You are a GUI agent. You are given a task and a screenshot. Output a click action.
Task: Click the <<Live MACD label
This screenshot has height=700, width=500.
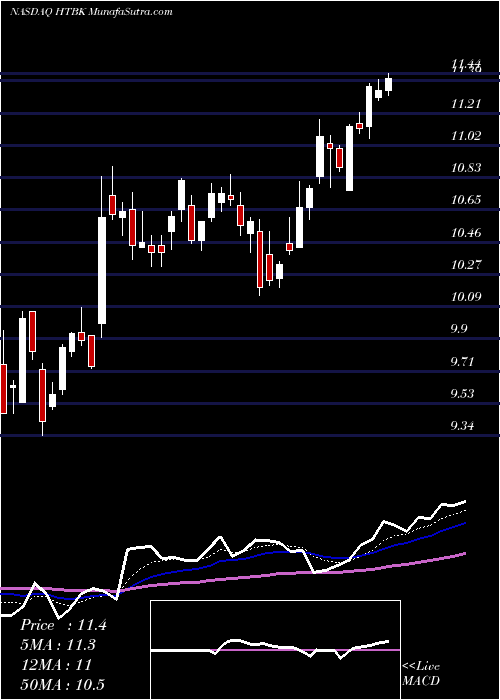coord(421,674)
